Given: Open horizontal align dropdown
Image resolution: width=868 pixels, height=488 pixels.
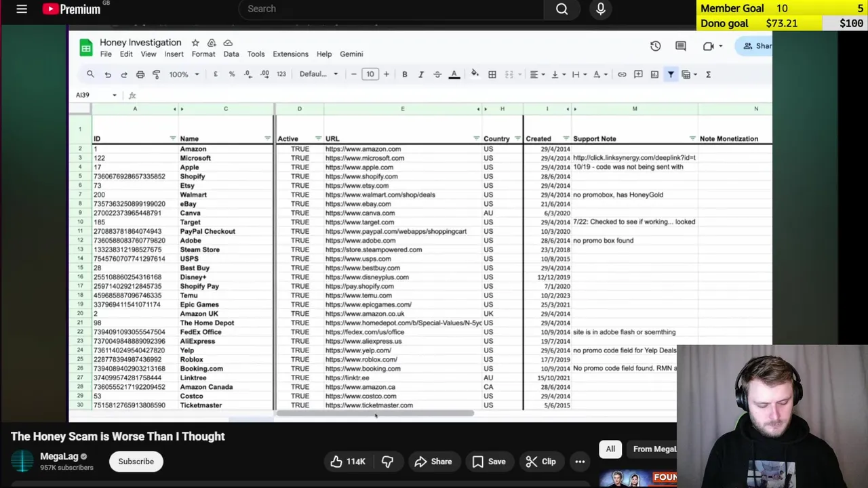Looking at the screenshot, I should 538,74.
